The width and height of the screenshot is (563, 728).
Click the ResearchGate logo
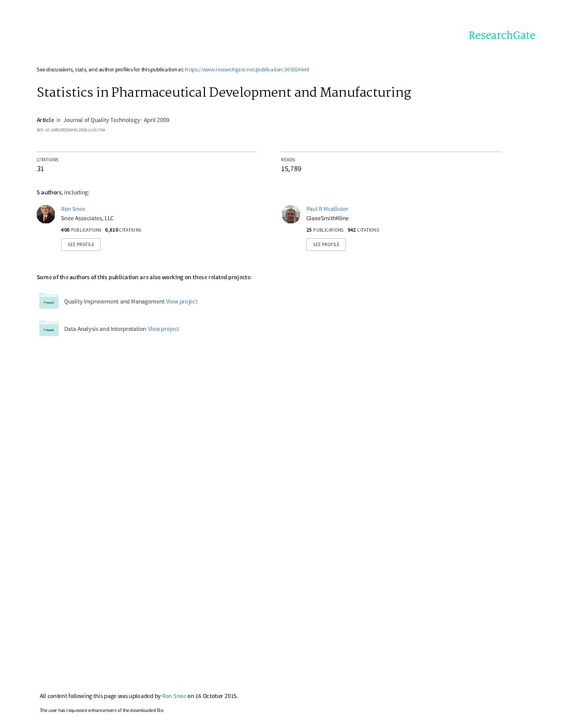501,35
